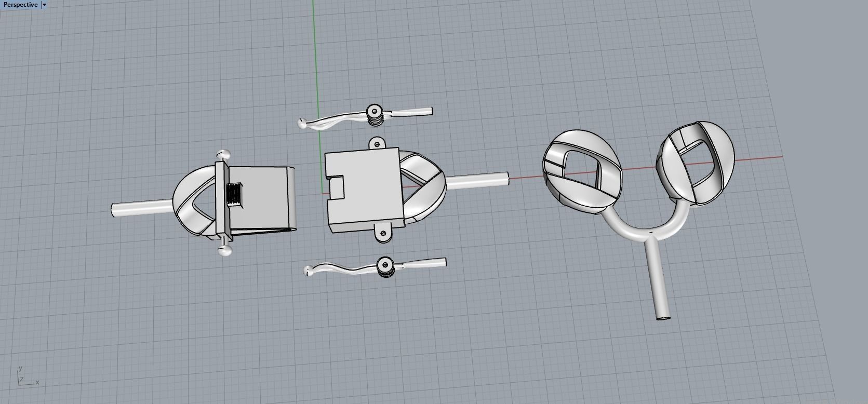Select the top ball knob on left clasp pin
This screenshot has width=868, height=404.
pyautogui.click(x=223, y=154)
